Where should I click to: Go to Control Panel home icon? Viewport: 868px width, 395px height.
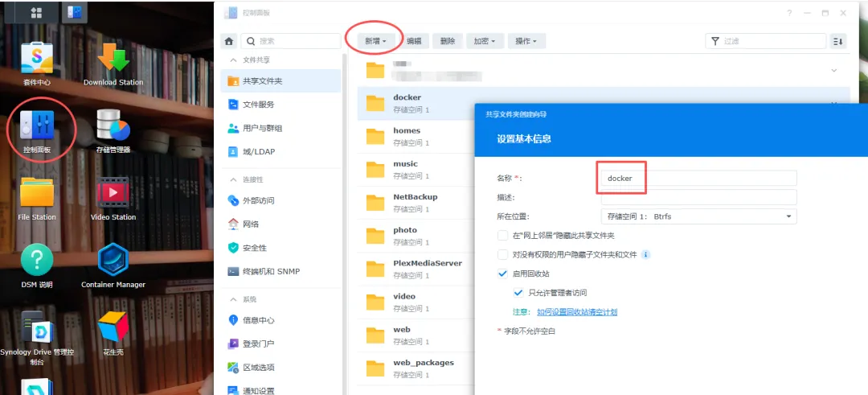pyautogui.click(x=228, y=41)
